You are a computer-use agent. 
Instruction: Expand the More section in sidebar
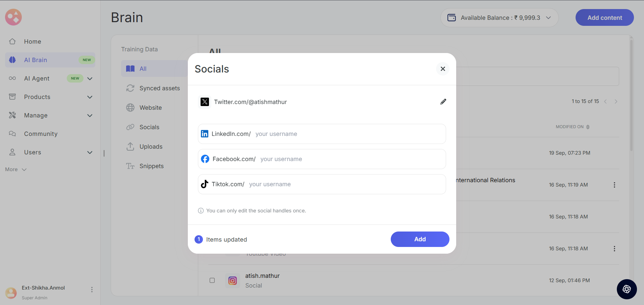(16, 169)
